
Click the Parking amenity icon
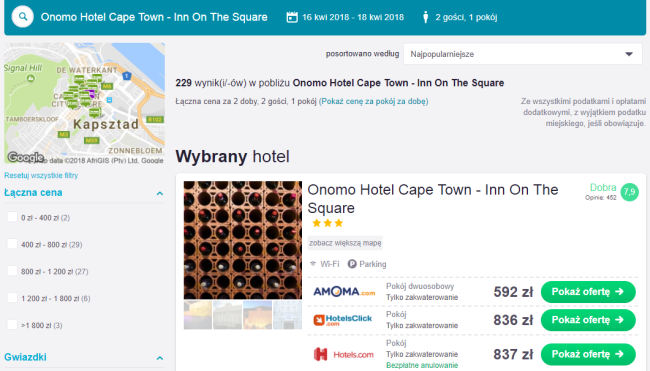pos(352,264)
